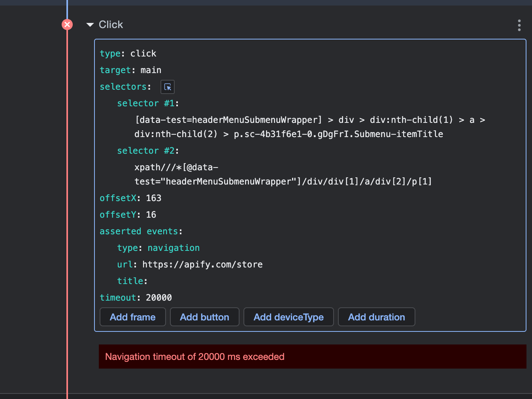Edit the url value https://apify.com/store
The width and height of the screenshot is (532, 399).
[202, 264]
